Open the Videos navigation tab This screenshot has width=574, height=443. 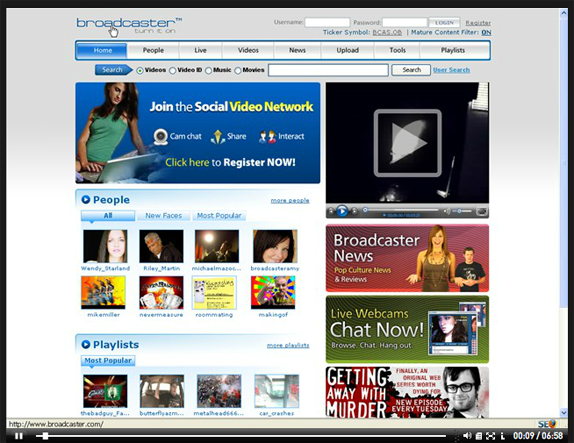[x=248, y=51]
